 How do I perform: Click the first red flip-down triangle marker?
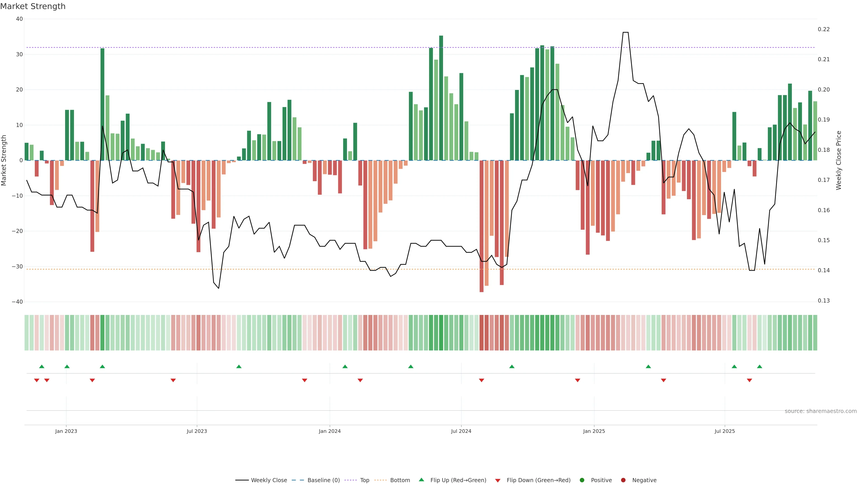(x=37, y=380)
